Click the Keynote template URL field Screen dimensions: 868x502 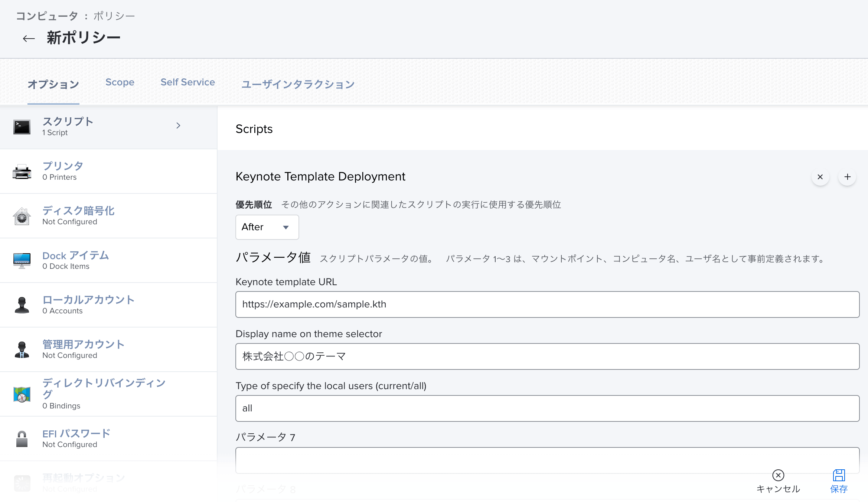coord(547,304)
